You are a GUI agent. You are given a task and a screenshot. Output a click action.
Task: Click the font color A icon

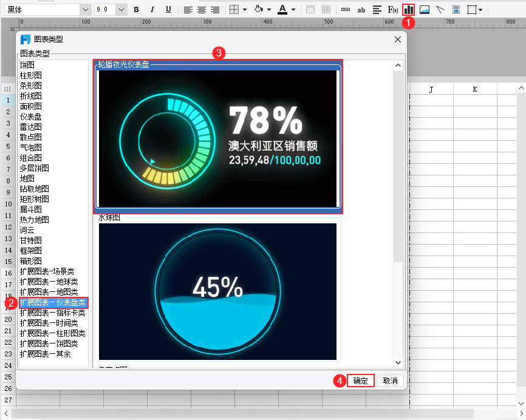click(x=282, y=10)
